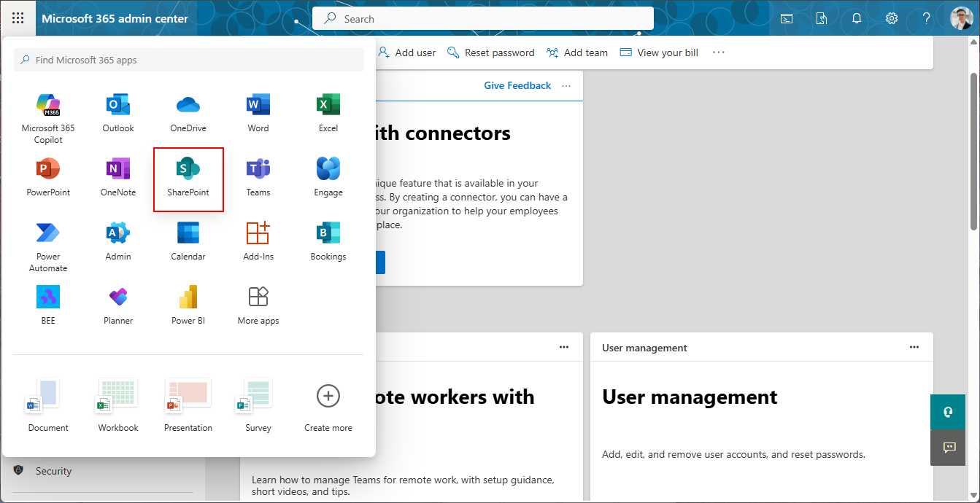Launch Power BI

click(x=188, y=304)
